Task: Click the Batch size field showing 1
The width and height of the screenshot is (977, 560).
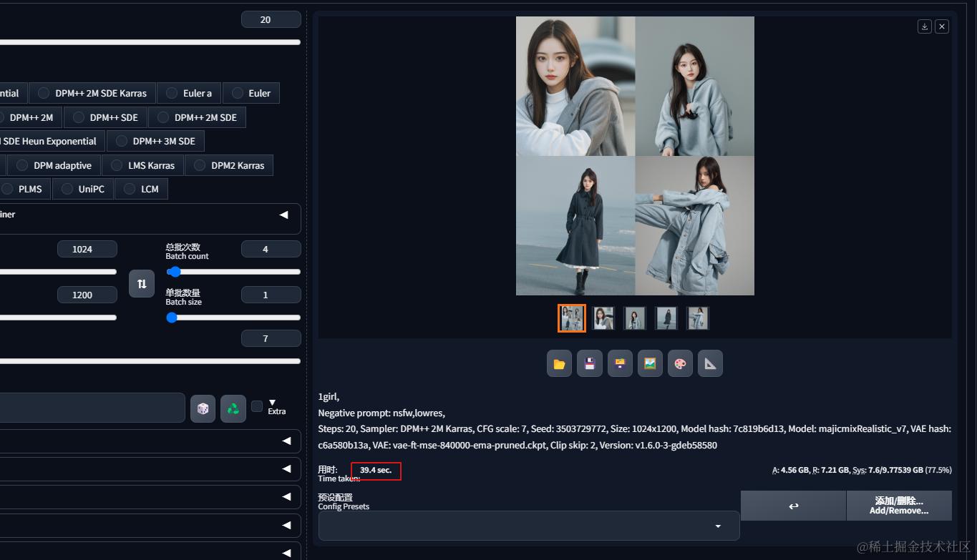Action: 271,295
